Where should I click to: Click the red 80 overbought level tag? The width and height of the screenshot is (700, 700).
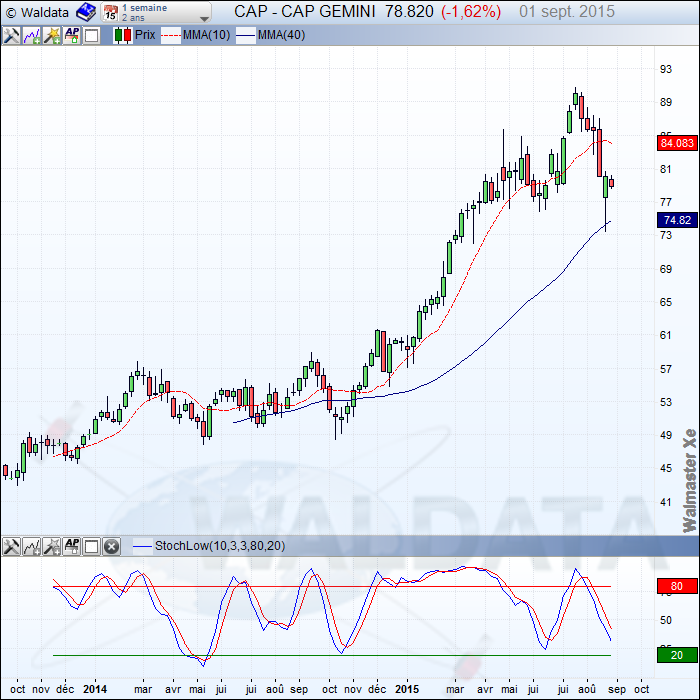[677, 586]
